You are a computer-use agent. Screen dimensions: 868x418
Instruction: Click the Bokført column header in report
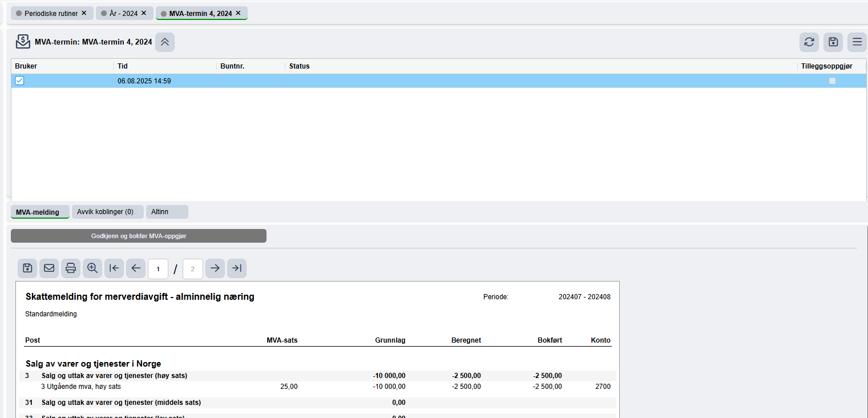tap(550, 340)
